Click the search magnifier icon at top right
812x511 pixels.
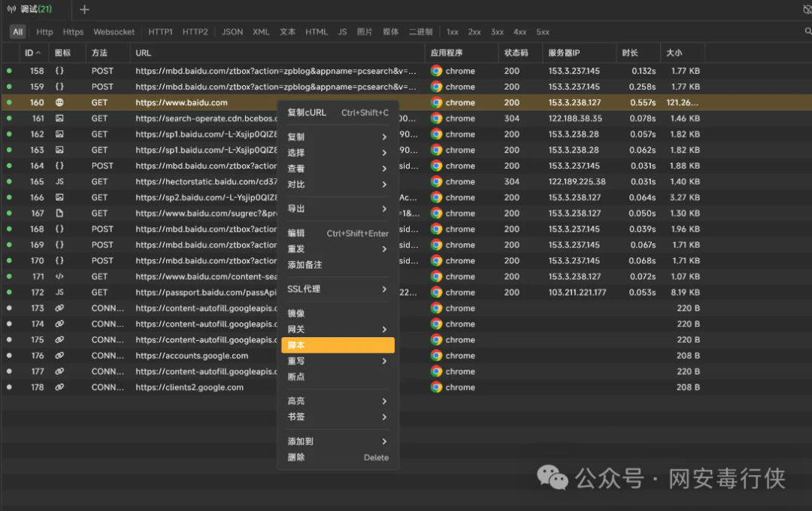pos(807,32)
